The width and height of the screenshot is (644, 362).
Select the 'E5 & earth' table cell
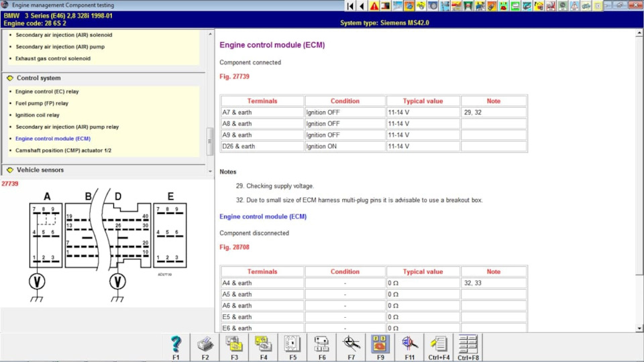[262, 317]
